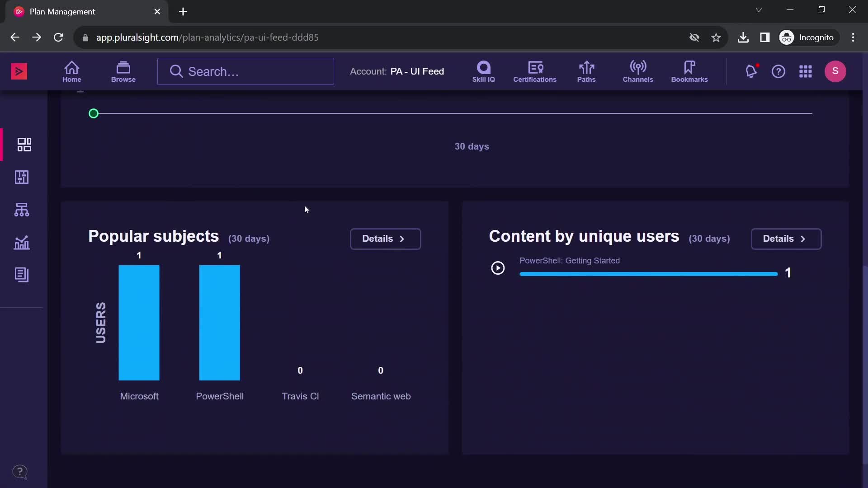Go to Home in the top navigation
868x488 pixels.
(x=71, y=71)
